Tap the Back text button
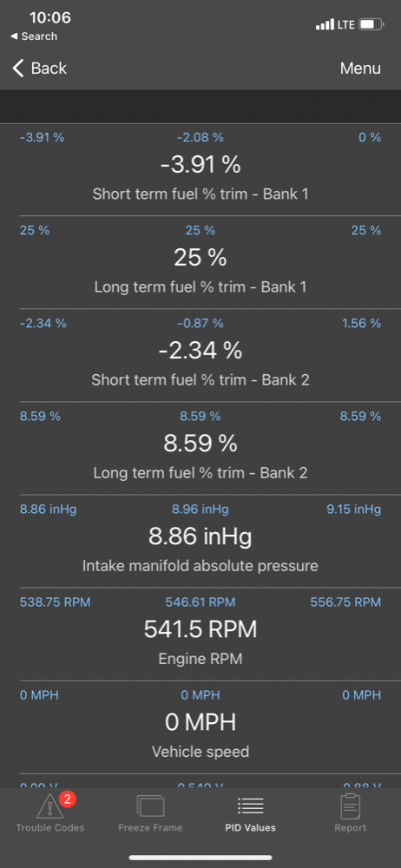The height and width of the screenshot is (868, 401). coord(49,68)
